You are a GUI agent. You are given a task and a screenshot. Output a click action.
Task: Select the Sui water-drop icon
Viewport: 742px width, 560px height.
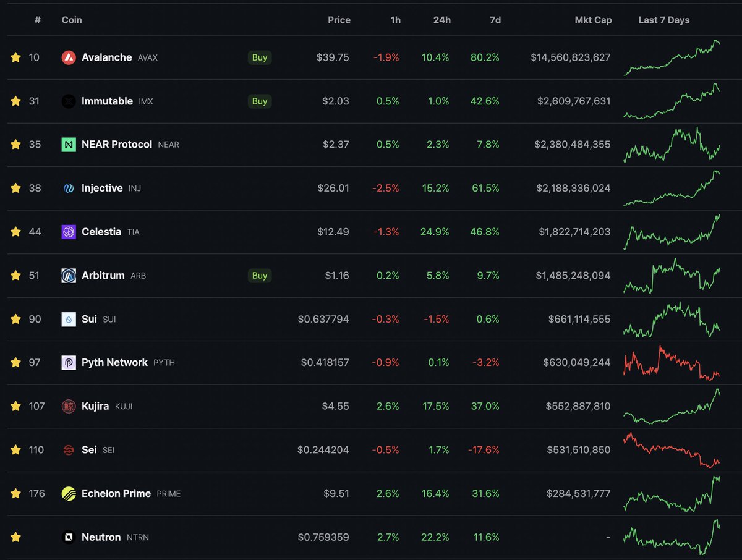pos(67,319)
